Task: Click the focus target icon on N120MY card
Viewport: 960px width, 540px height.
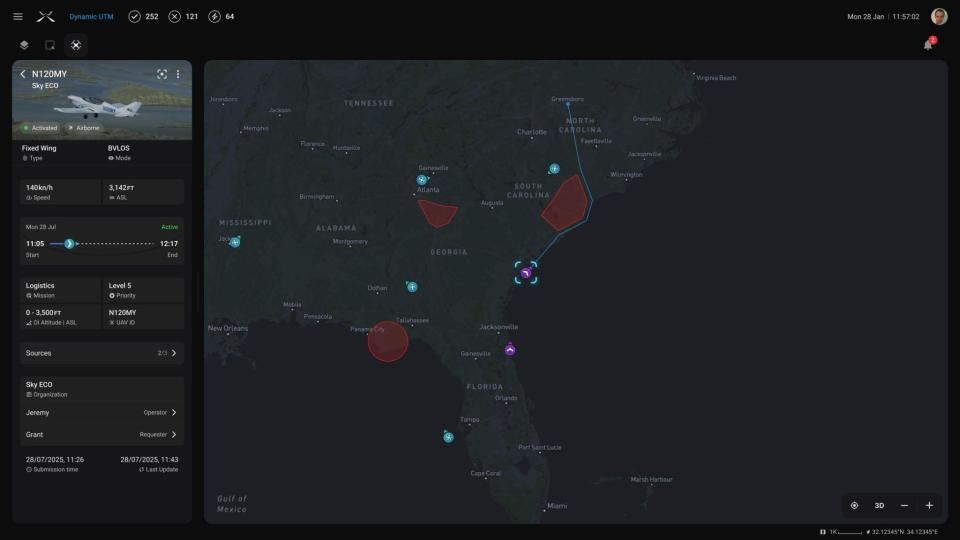Action: tap(162, 74)
